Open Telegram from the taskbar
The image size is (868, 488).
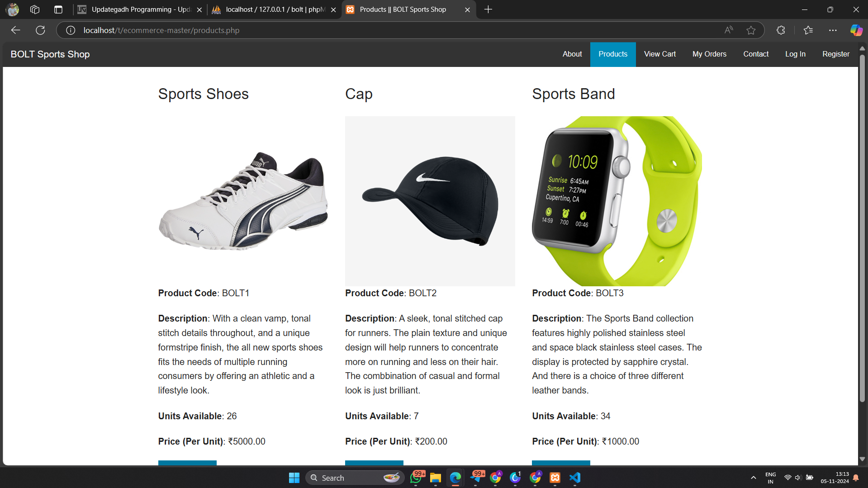[x=476, y=478]
